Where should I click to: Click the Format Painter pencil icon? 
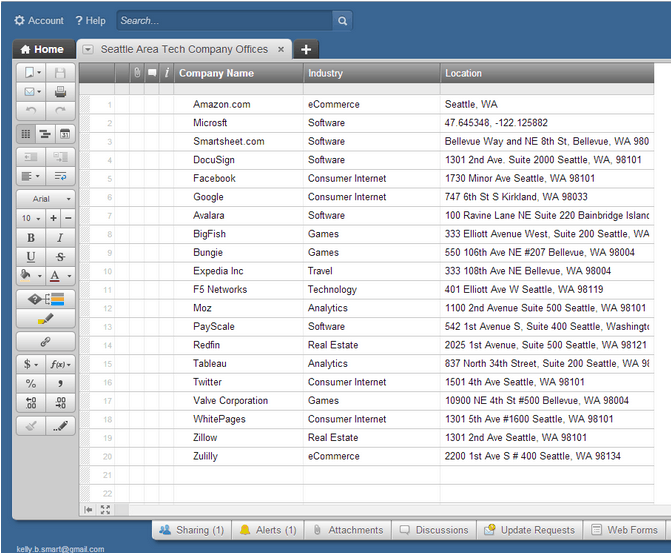click(x=60, y=426)
